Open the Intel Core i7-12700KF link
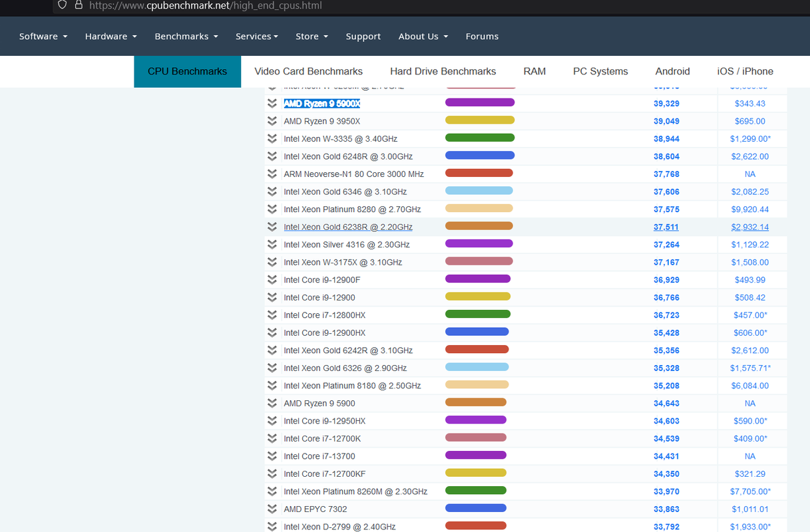 pyautogui.click(x=325, y=473)
